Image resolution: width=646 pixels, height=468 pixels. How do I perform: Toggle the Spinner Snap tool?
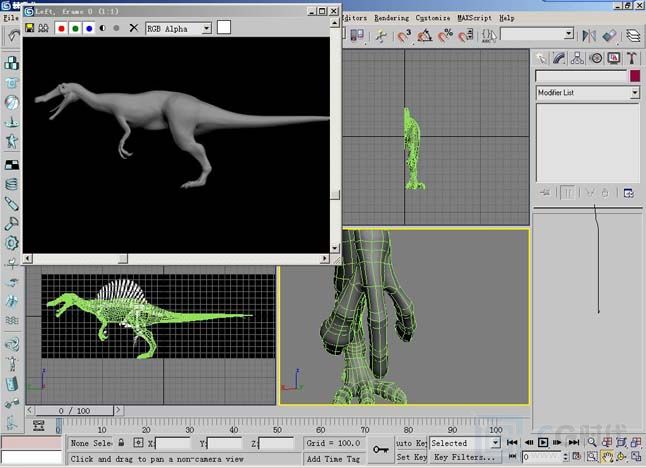[466, 36]
